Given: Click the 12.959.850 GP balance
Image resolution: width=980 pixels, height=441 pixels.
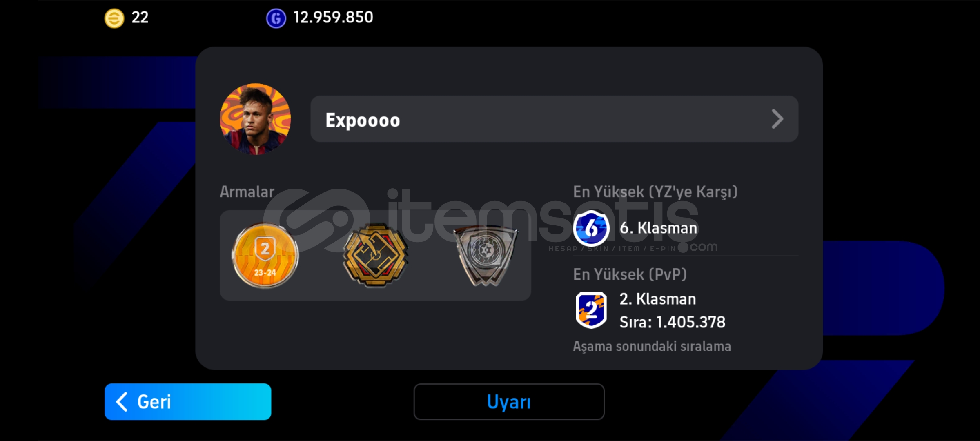Looking at the screenshot, I should tap(333, 18).
